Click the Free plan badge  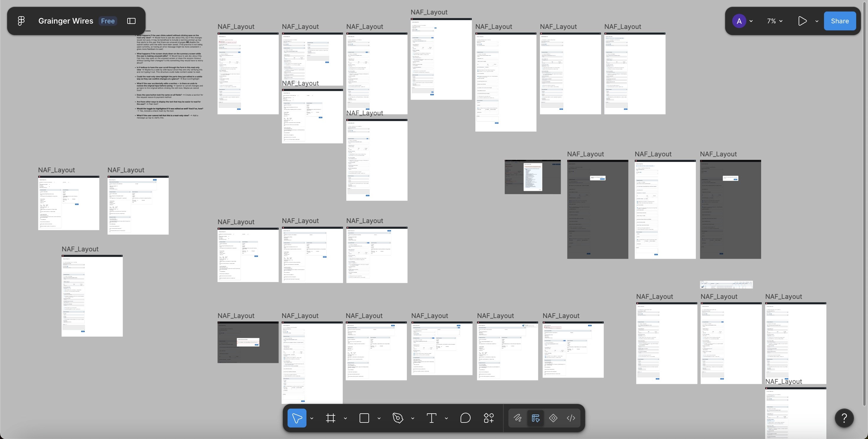click(108, 21)
